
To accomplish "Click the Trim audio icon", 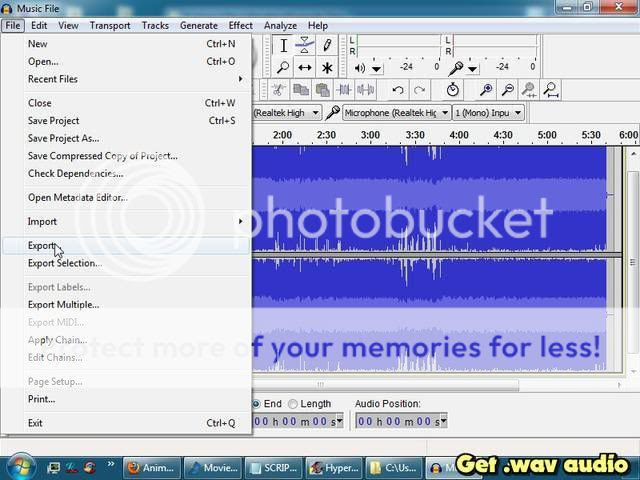I will coord(344,90).
